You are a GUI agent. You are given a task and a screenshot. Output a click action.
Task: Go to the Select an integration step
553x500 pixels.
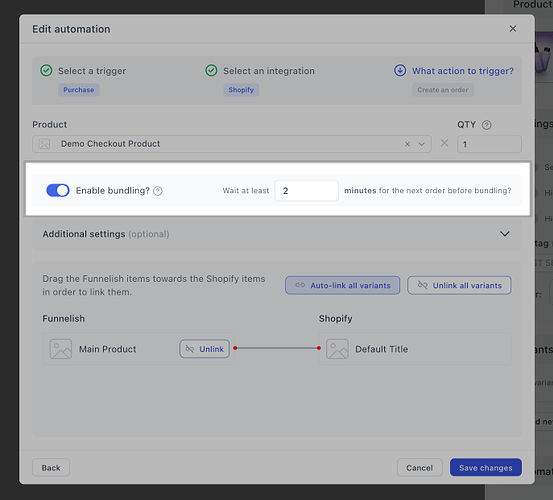click(269, 71)
